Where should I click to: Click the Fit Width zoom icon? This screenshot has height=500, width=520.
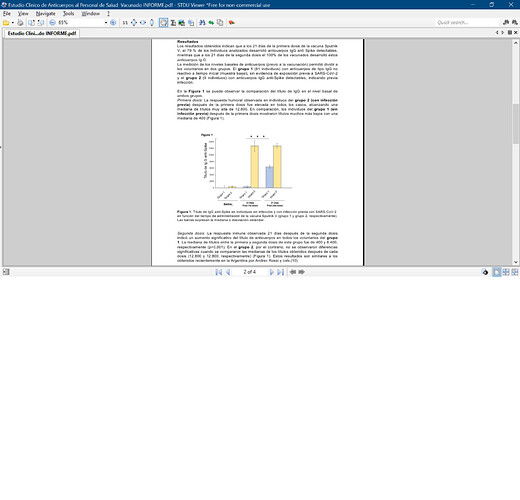(x=143, y=23)
